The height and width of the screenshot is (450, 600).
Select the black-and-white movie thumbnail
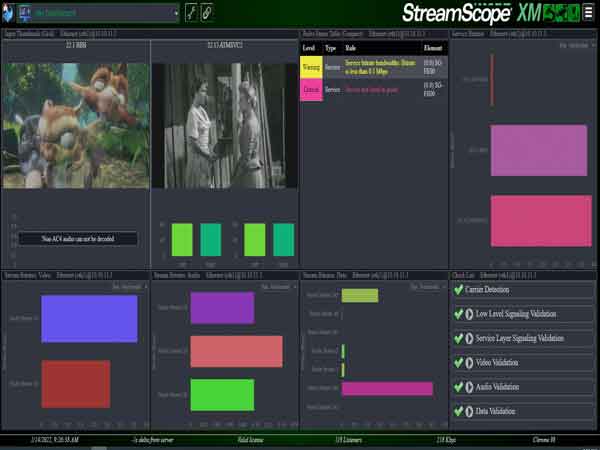click(x=225, y=126)
